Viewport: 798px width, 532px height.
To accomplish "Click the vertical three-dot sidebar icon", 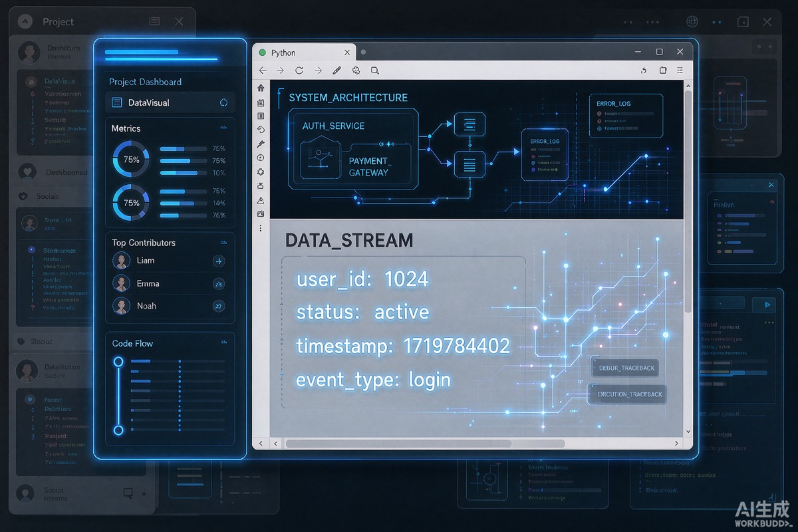I will pyautogui.click(x=261, y=228).
